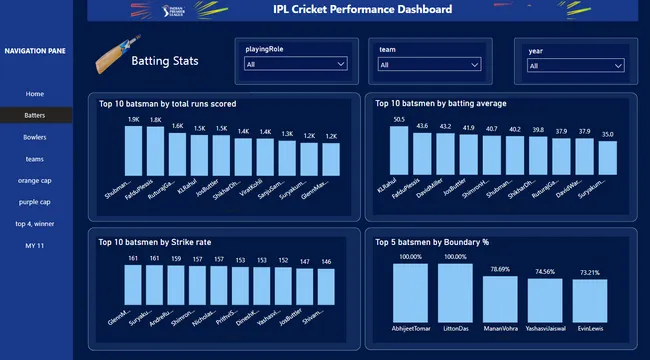The height and width of the screenshot is (360, 650).
Task: Select the Batters navigation item
Action: coord(35,115)
